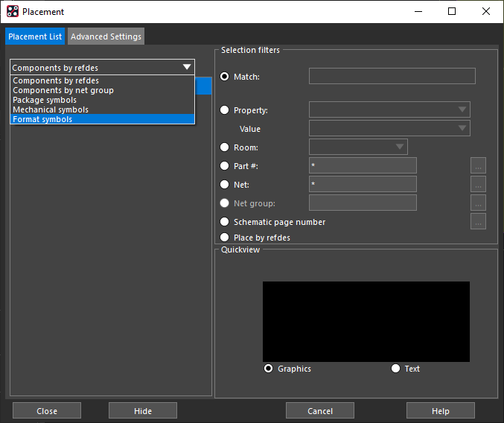Open the Net browse button
This screenshot has height=423, width=504.
point(478,184)
